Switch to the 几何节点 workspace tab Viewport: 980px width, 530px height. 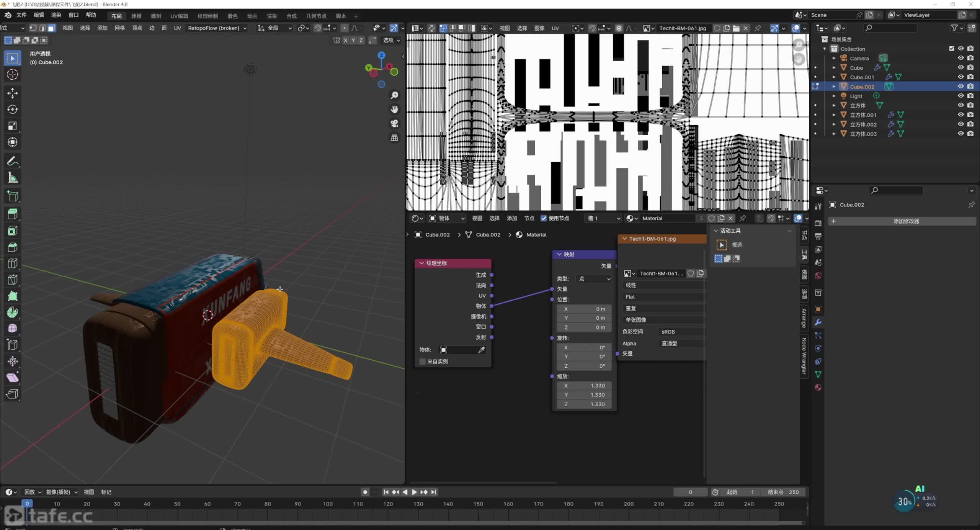316,16
